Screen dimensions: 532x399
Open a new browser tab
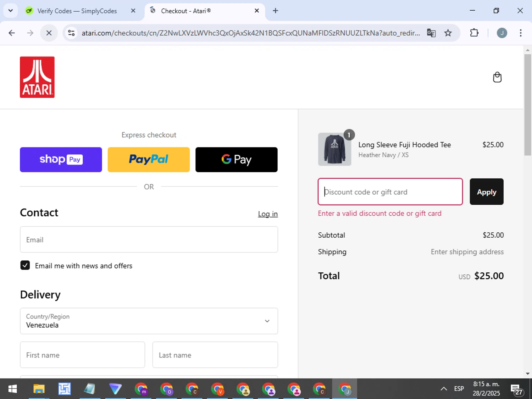coord(275,11)
